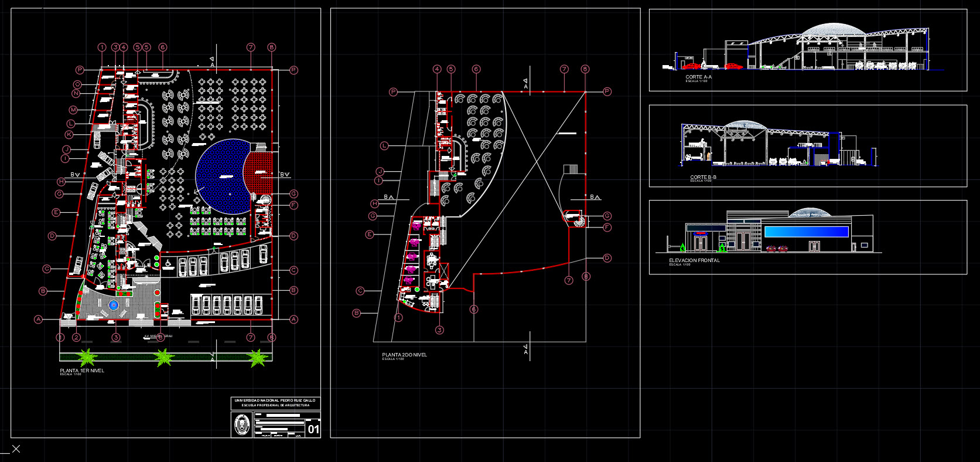
Task: Select the blue sign panel in front elevation
Action: click(x=806, y=232)
